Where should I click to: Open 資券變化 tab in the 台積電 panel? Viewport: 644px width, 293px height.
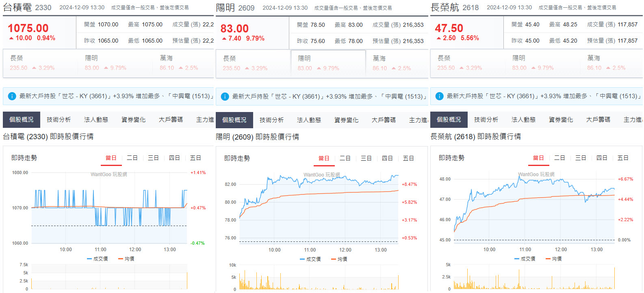(x=134, y=120)
